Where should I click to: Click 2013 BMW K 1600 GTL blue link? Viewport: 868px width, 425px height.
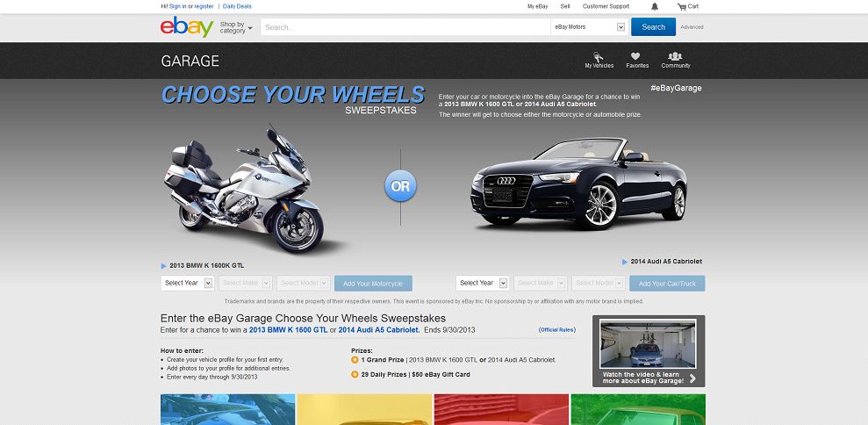coord(289,329)
